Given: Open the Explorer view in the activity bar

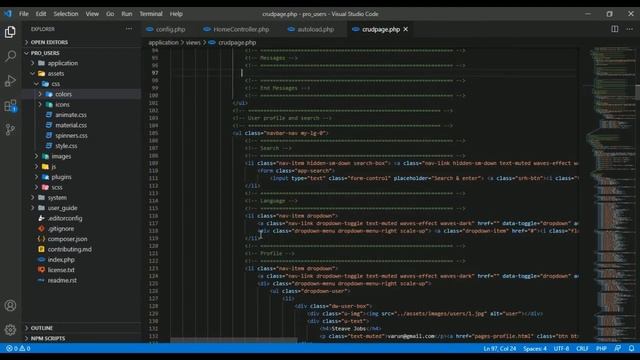Looking at the screenshot, I should [10, 32].
